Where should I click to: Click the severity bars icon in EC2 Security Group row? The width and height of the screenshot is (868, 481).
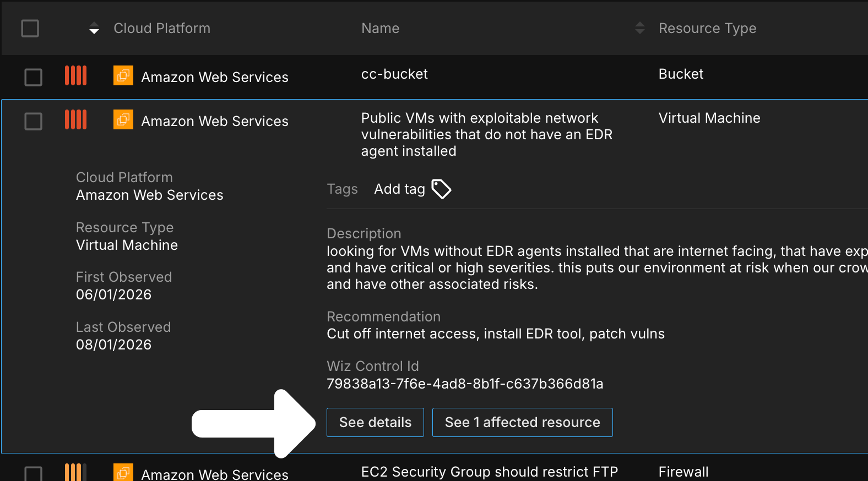[x=76, y=472]
